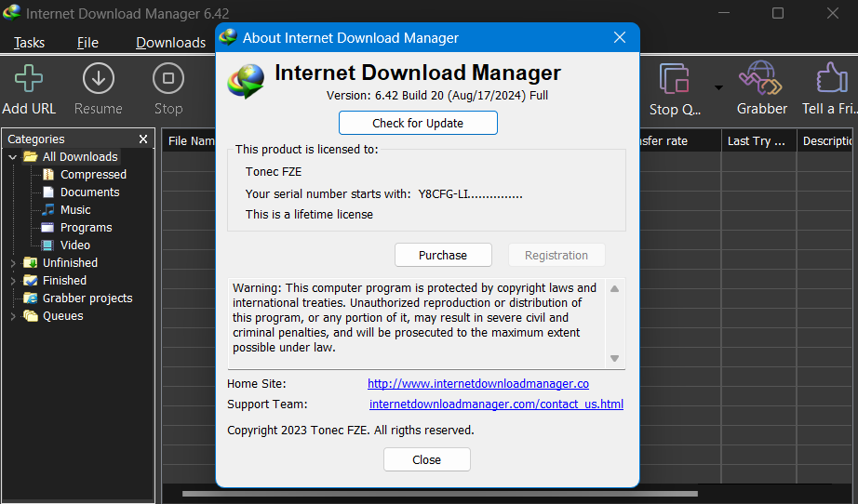Close the About dialog with X
858x504 pixels.
(620, 37)
